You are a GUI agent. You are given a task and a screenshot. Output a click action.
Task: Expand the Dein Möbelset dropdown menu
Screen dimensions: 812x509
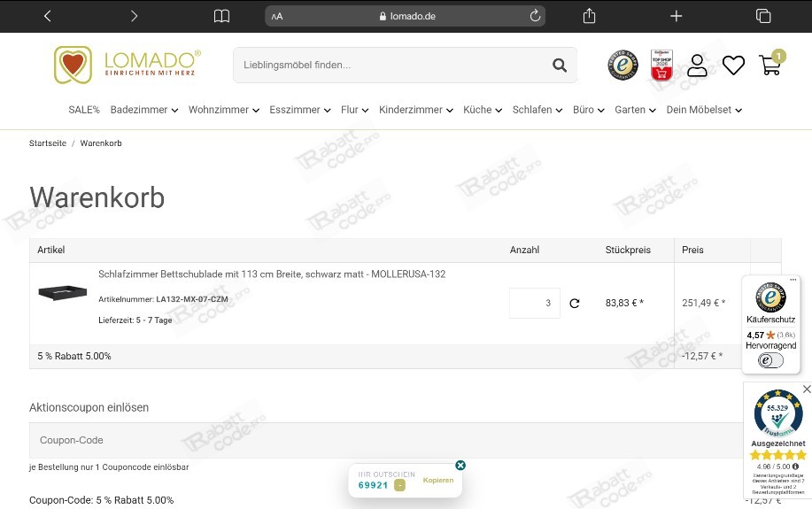[704, 110]
